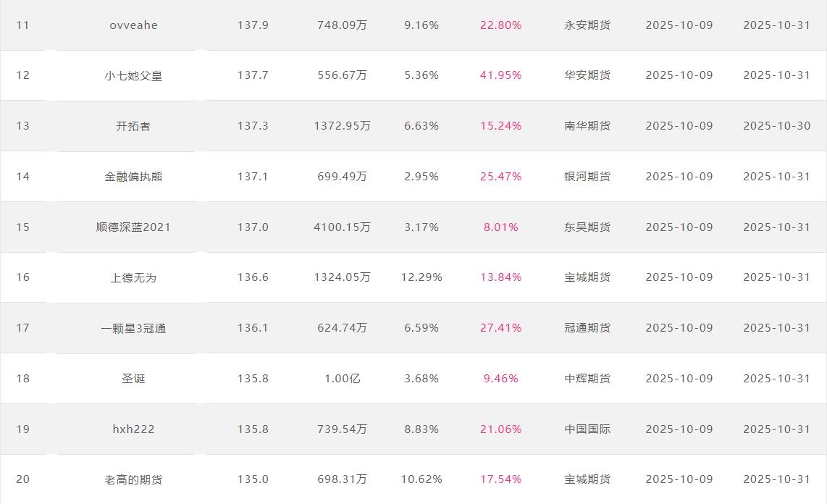Open 老高的期货 account details
The image size is (827, 504).
point(133,479)
